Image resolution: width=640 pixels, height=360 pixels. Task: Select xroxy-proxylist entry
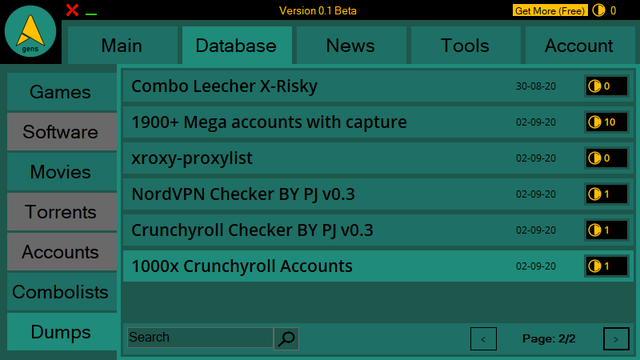click(x=378, y=158)
